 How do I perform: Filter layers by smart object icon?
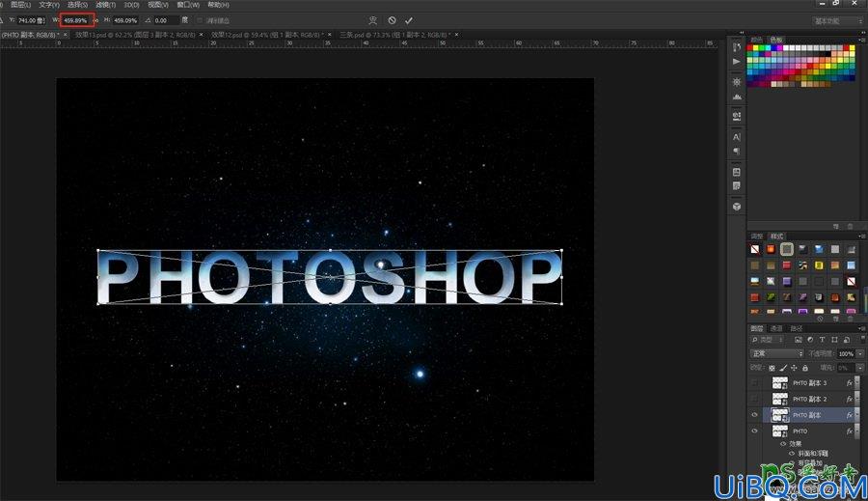(x=847, y=340)
